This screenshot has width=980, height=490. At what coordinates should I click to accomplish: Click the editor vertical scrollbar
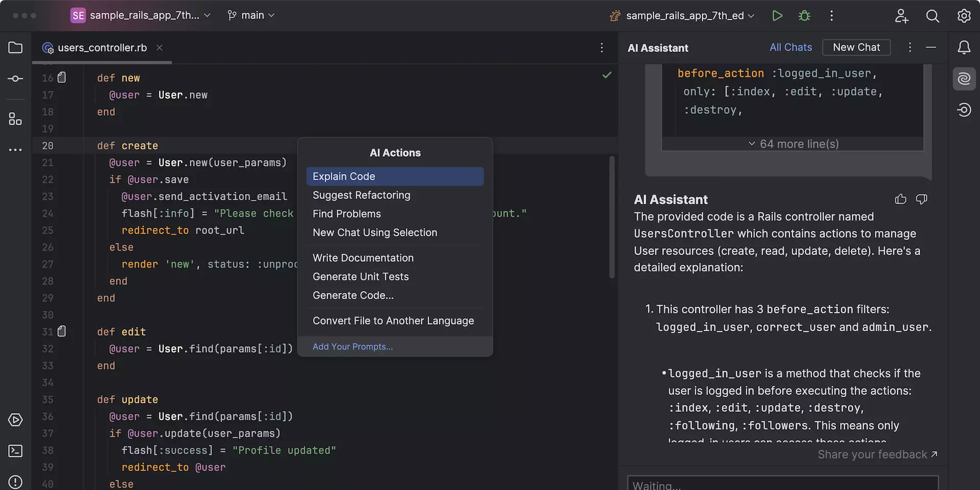tap(611, 217)
